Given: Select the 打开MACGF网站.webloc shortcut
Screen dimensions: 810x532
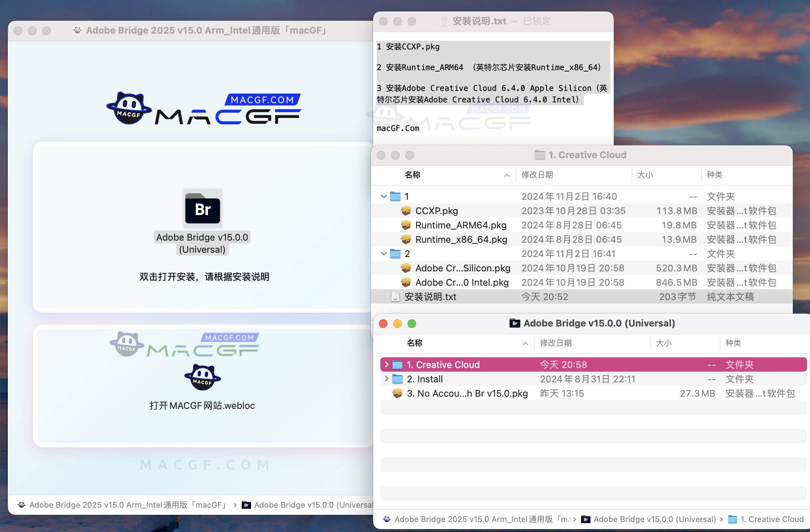Looking at the screenshot, I should [x=202, y=377].
